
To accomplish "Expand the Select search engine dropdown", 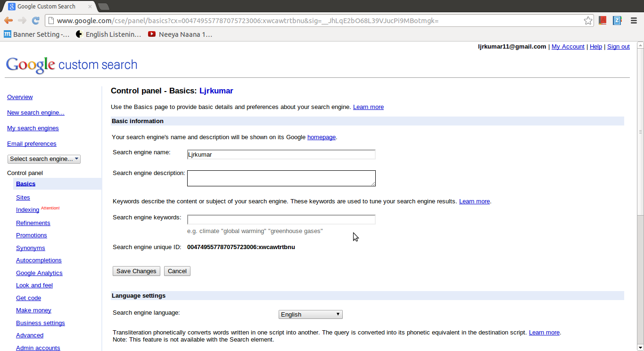I will point(44,159).
